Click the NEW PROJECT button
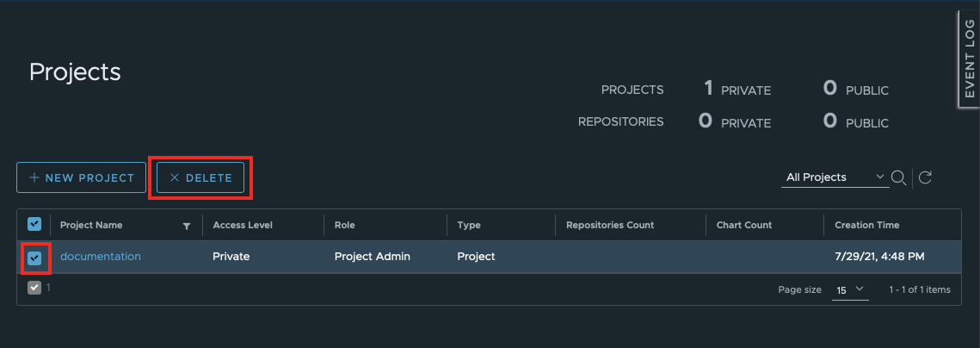The width and height of the screenshot is (980, 348). [81, 177]
